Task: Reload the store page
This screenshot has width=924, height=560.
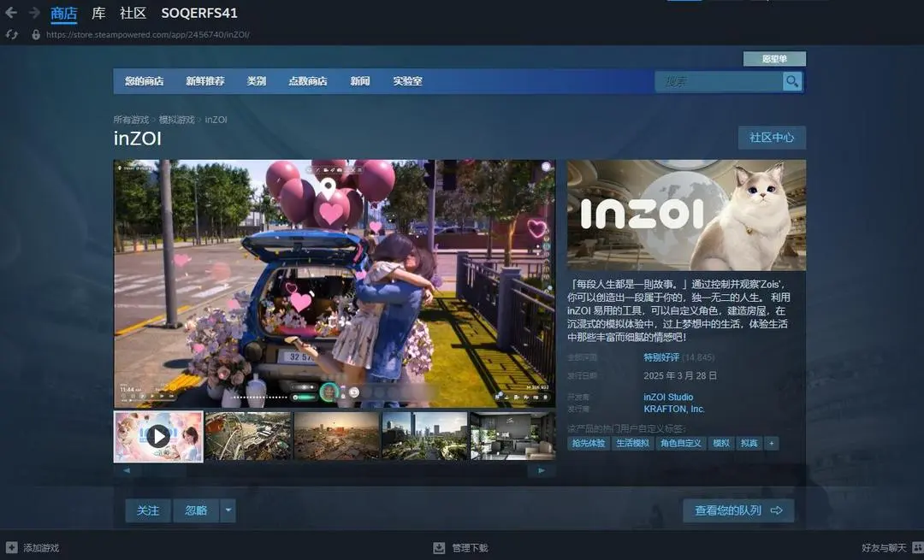Action: pos(11,35)
